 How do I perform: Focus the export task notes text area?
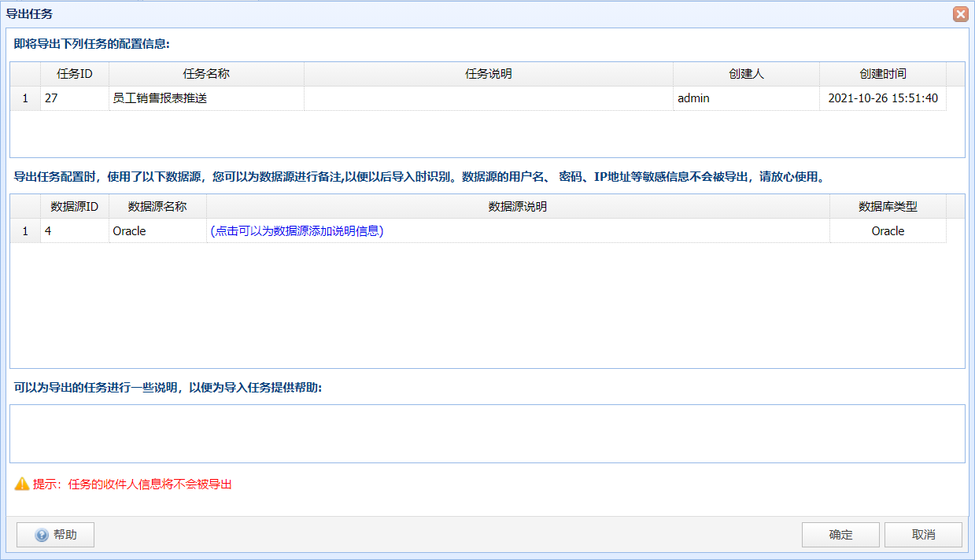487,433
